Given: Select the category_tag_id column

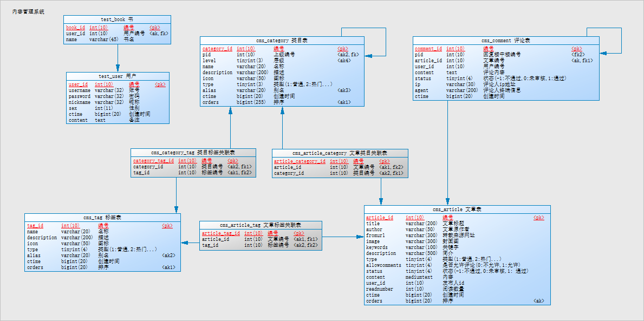Looking at the screenshot, I should point(193,161).
